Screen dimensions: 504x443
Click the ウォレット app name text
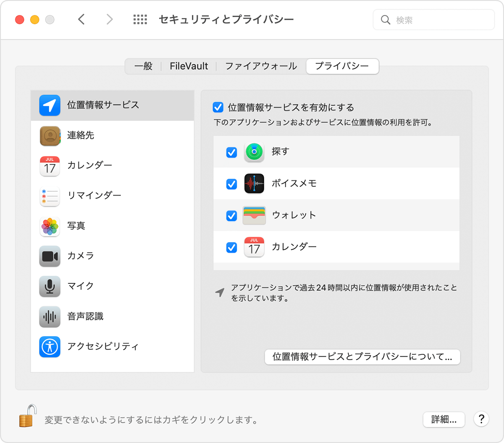point(294,215)
